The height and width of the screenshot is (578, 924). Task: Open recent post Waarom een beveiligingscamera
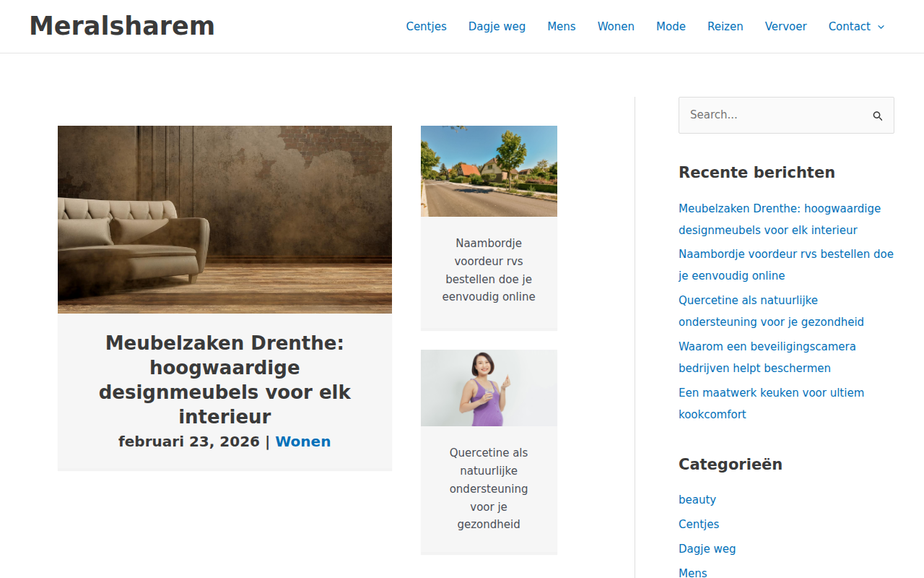[x=767, y=357]
